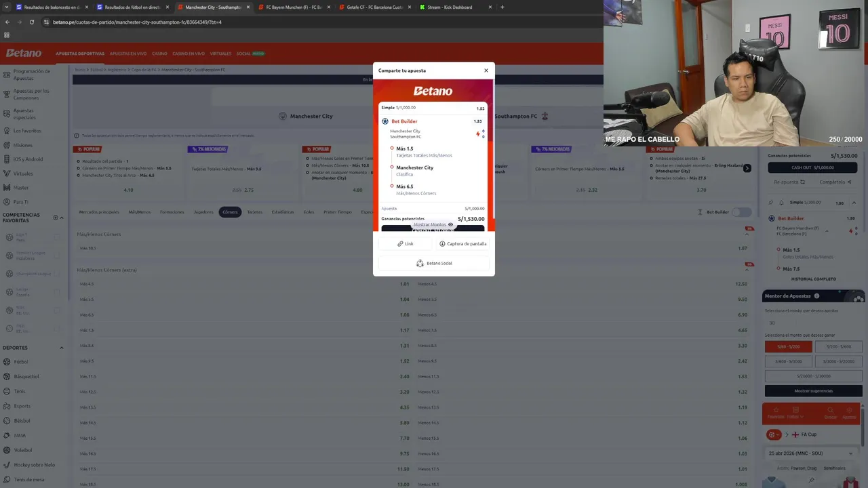The height and width of the screenshot is (488, 868).
Task: Open Programación de Apuestas icon
Action: pos(7,74)
